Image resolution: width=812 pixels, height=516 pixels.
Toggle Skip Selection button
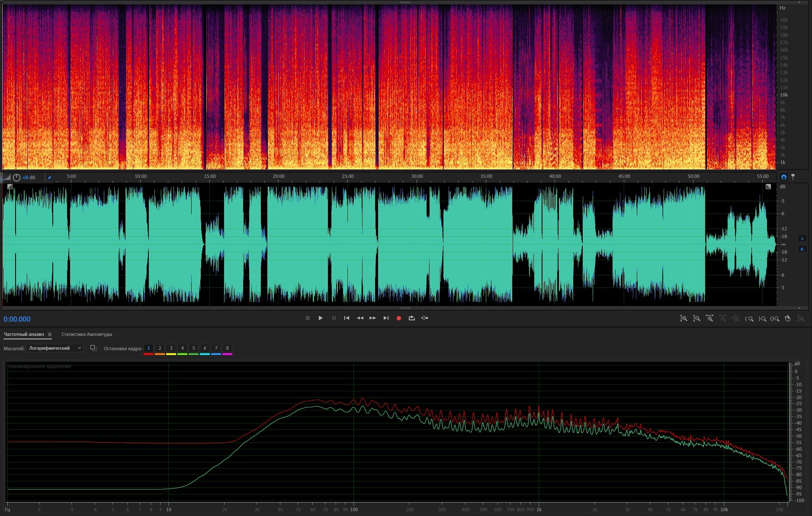tap(425, 318)
